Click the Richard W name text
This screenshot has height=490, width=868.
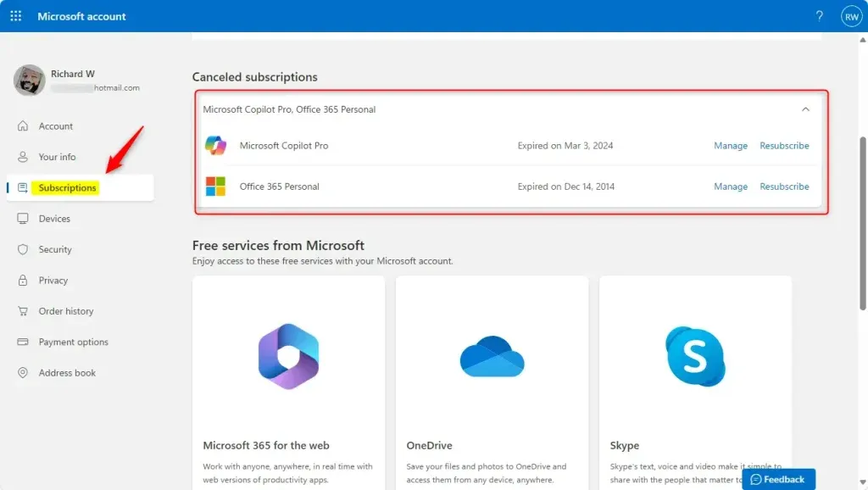click(x=73, y=74)
